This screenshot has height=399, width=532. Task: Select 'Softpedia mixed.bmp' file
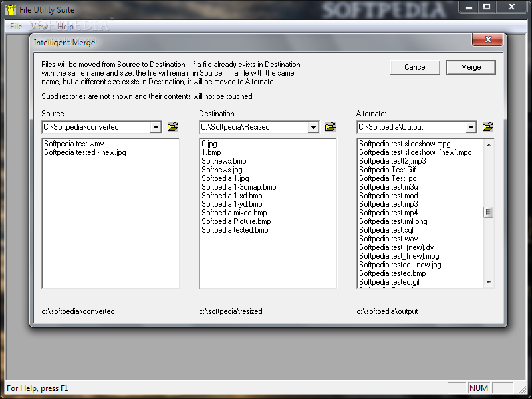tap(234, 213)
